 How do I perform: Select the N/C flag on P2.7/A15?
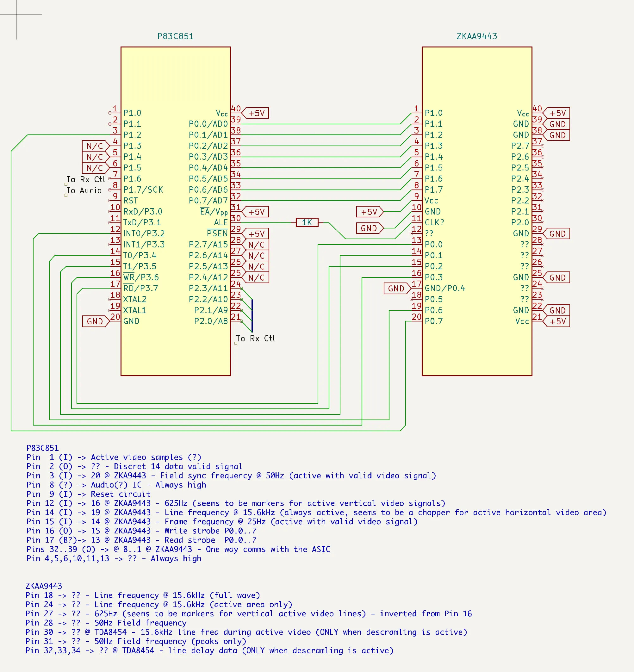(256, 245)
